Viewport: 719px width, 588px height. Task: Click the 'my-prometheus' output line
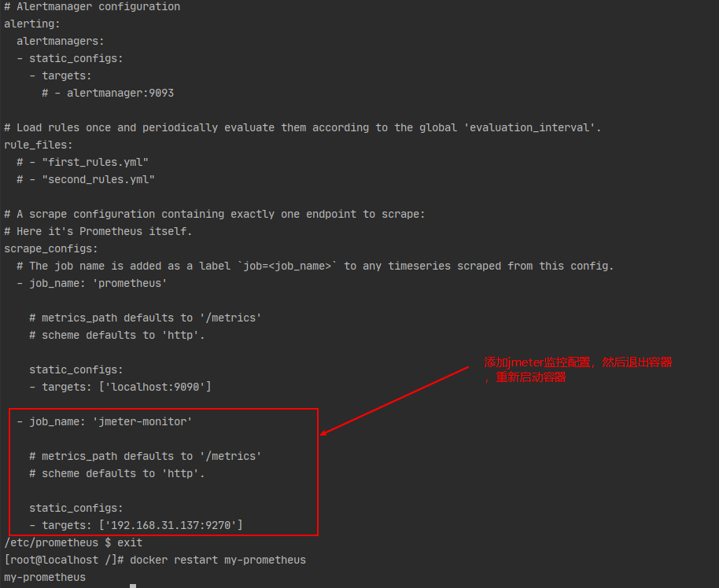click(45, 578)
